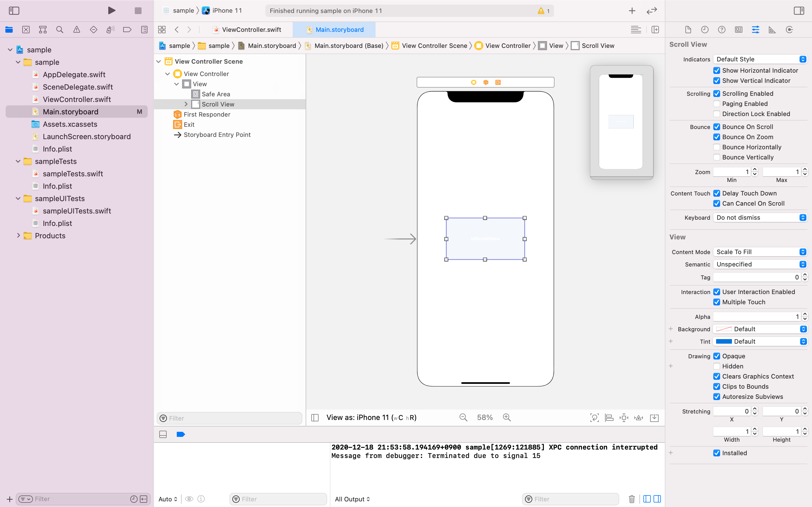Screen dimensions: 812x507
Task: Click the Library plus button
Action: pyautogui.click(x=632, y=11)
